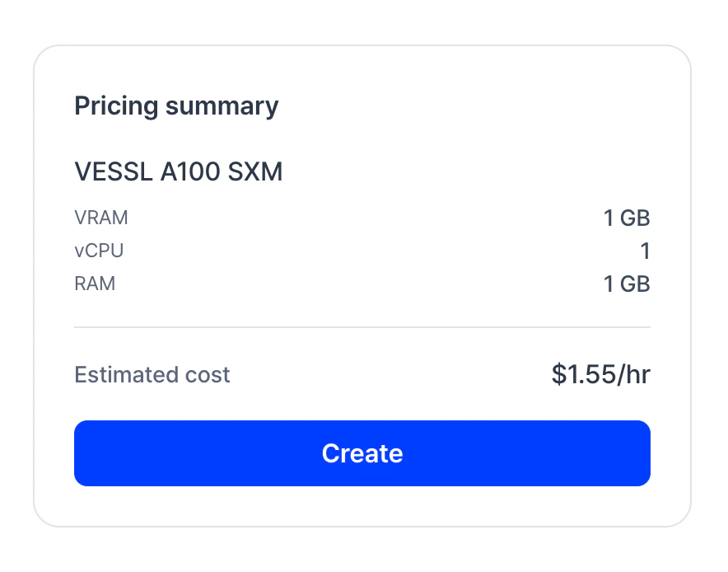Screen dimensions: 728x572
Task: Click the 1 GB RAM value
Action: click(626, 284)
